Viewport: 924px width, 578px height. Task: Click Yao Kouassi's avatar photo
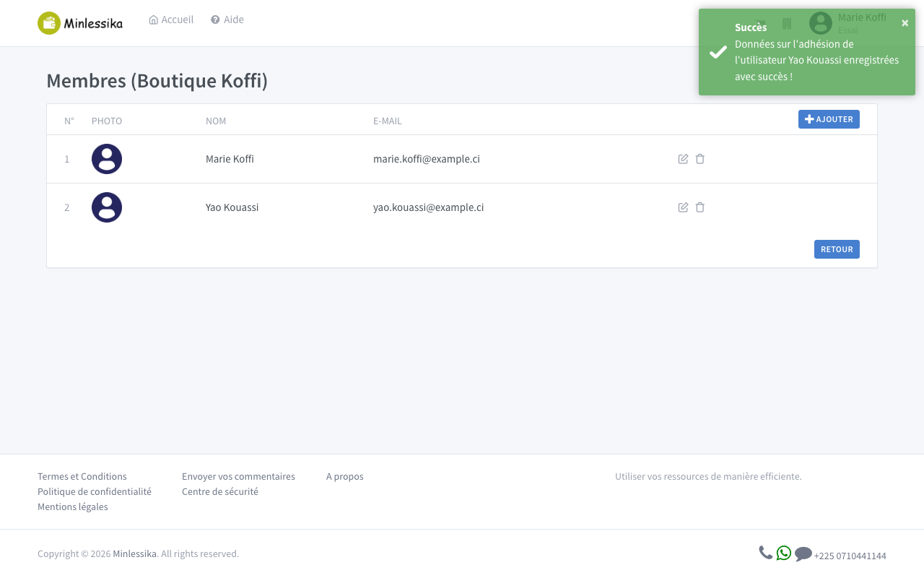tap(107, 207)
